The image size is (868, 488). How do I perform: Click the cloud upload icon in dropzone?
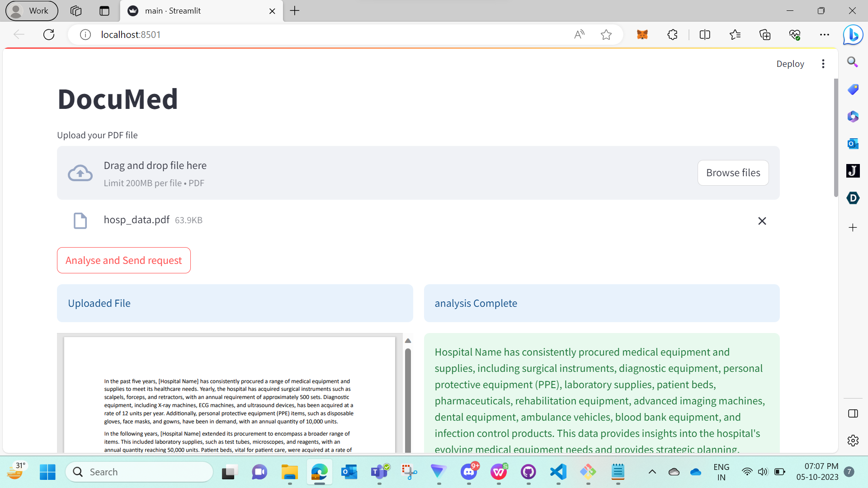click(80, 173)
